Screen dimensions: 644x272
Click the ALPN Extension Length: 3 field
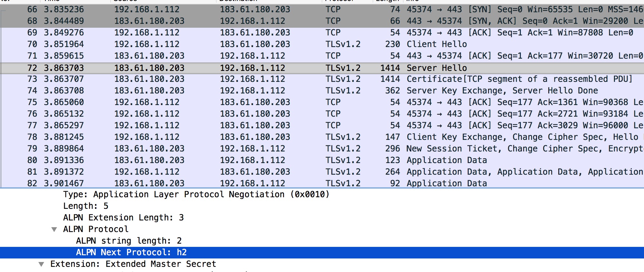[x=123, y=218]
